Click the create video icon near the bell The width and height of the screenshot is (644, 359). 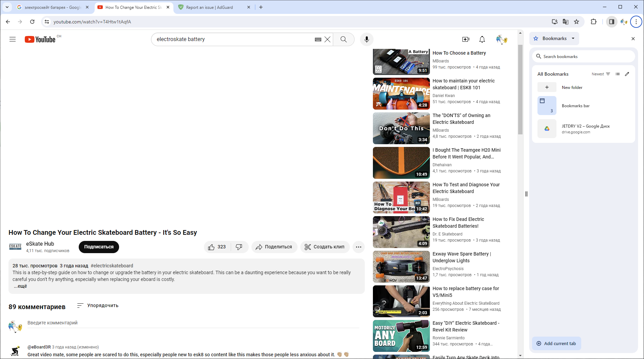466,39
